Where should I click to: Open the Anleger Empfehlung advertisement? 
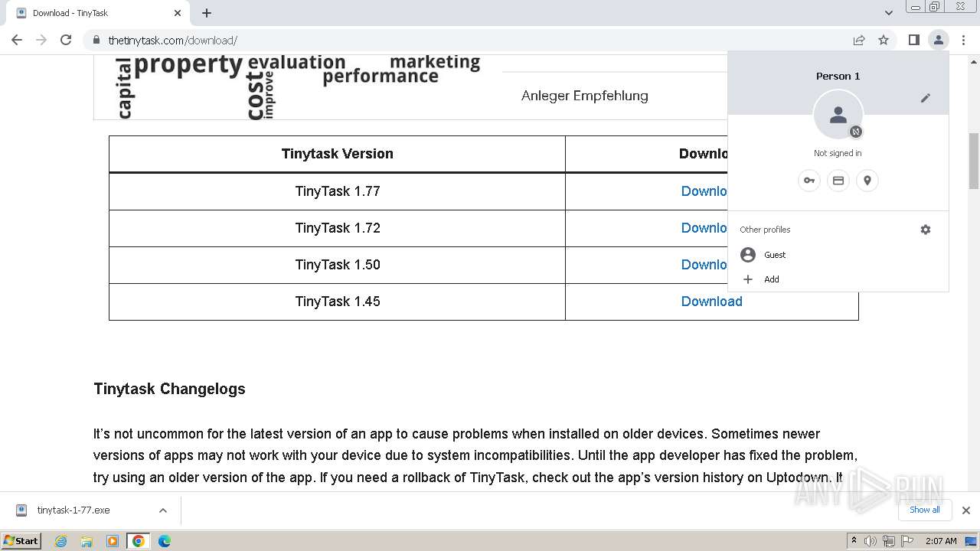(584, 96)
